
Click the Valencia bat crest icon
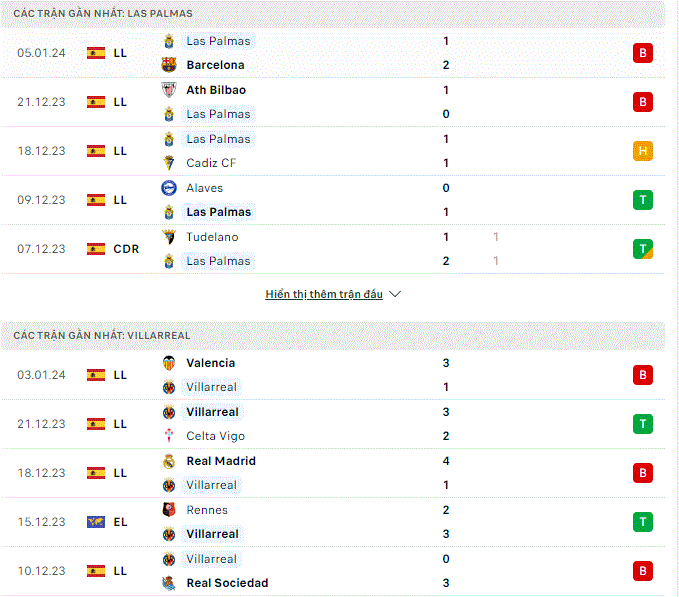click(x=169, y=363)
